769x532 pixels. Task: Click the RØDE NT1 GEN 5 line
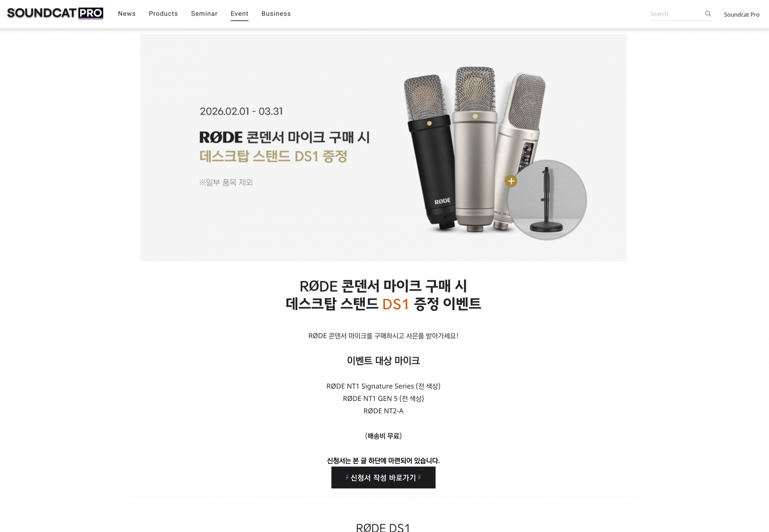(x=383, y=398)
